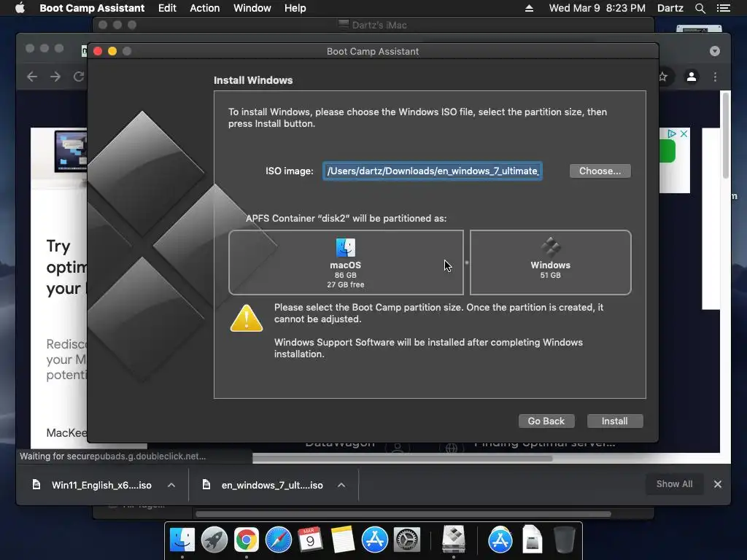The image size is (747, 560).
Task: Click the Dartz user name in menu bar
Action: [670, 8]
